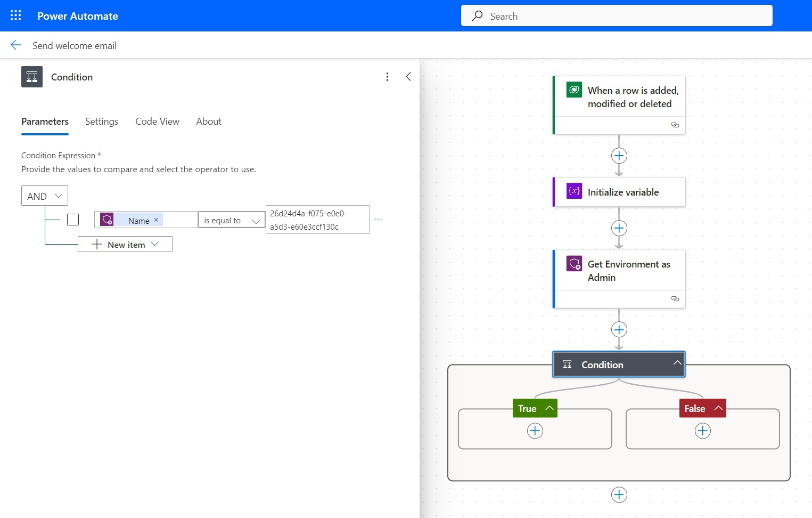Click the Power Automate title
812x518 pixels.
point(78,16)
